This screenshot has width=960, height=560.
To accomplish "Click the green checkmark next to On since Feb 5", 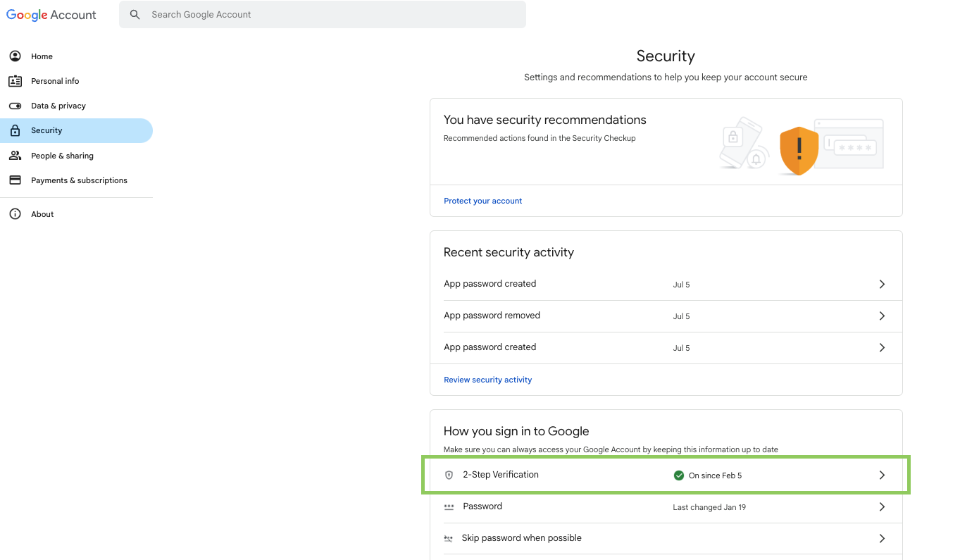I will coord(679,475).
